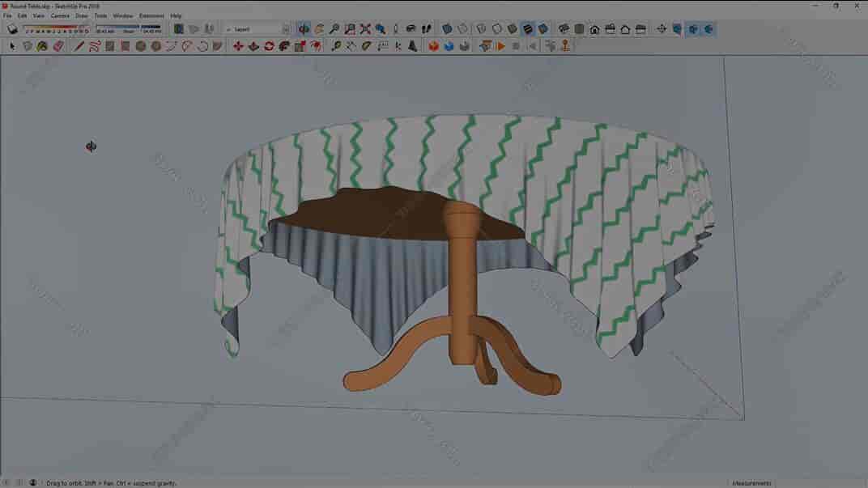Open the Extensions menu
The image size is (868, 488).
pos(151,15)
